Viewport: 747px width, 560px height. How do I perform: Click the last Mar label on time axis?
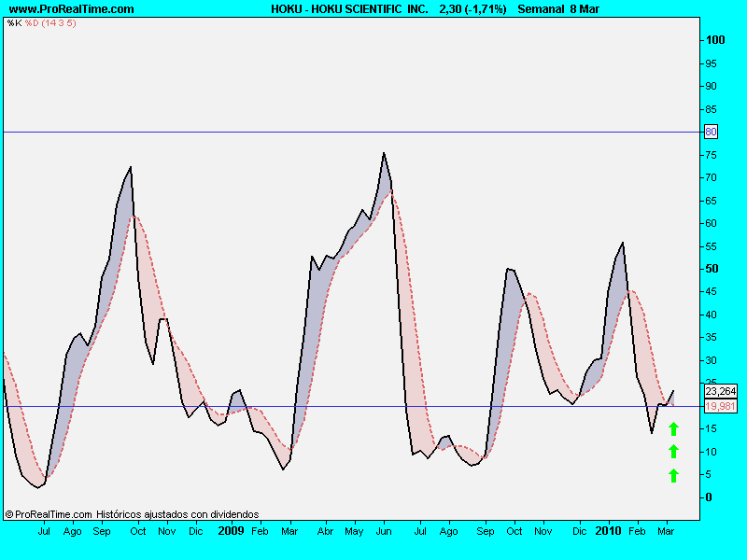(x=666, y=531)
